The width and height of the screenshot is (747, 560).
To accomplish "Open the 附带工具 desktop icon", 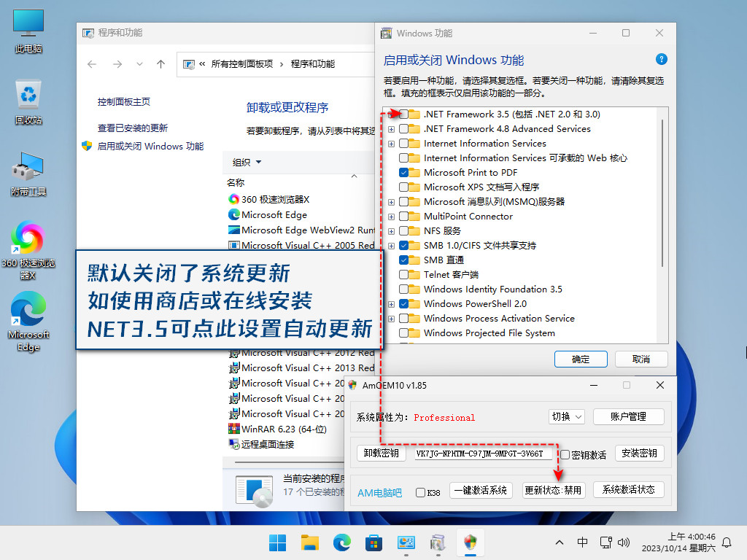I will (28, 174).
